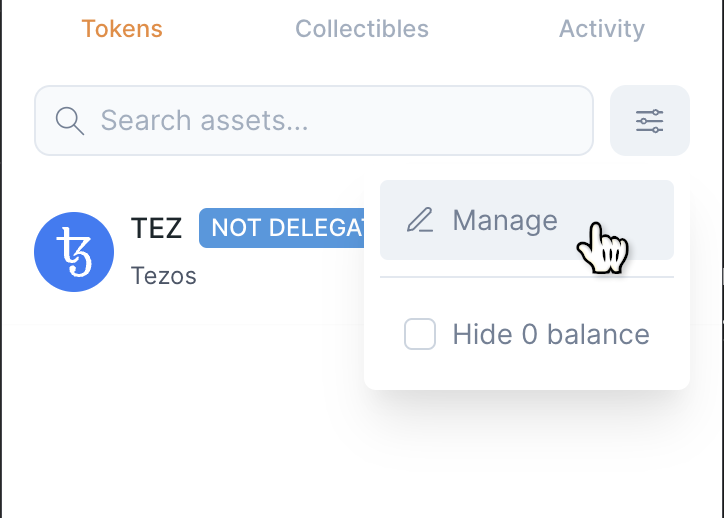The image size is (724, 518).
Task: Open the TEZ token name
Action: pyautogui.click(x=157, y=228)
